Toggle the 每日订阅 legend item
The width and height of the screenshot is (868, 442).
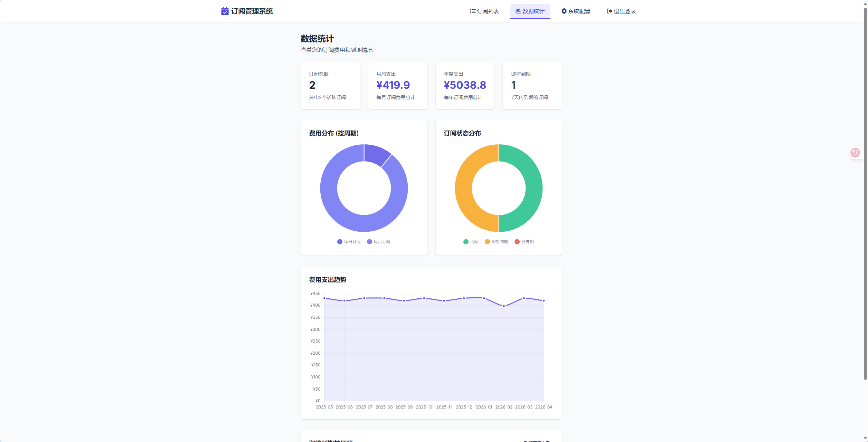349,242
